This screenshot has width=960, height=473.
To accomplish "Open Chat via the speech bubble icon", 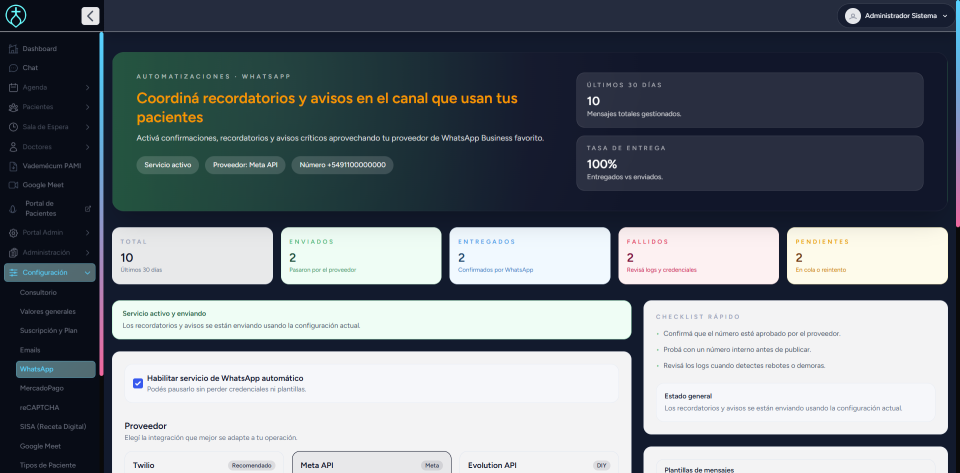I will click(x=13, y=68).
